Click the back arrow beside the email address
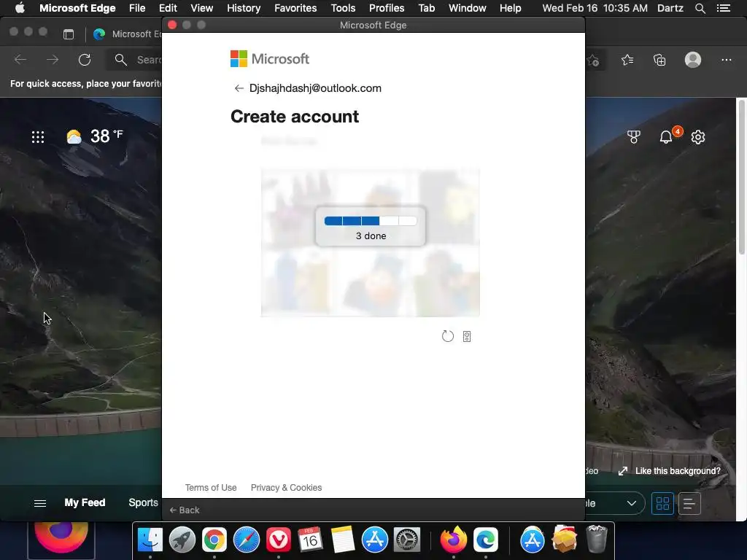Screen dimensions: 747x560 point(239,88)
